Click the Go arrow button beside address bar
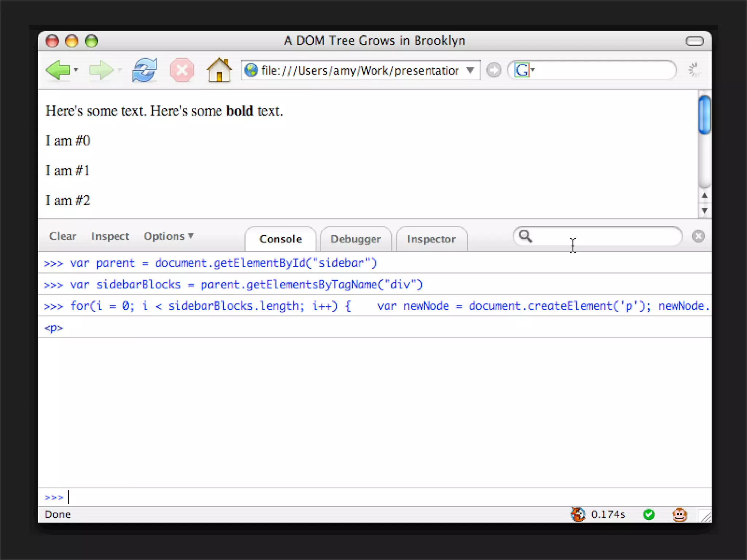Image resolution: width=747 pixels, height=560 pixels. click(494, 70)
